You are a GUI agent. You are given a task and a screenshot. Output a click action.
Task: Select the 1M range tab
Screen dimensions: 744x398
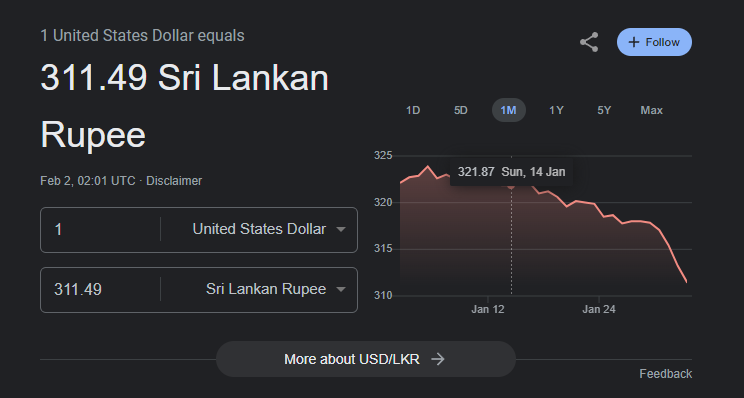click(x=508, y=111)
